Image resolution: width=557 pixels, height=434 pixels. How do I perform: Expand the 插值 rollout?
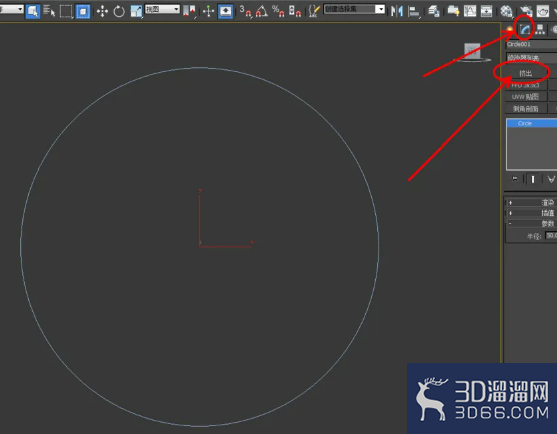click(x=531, y=213)
